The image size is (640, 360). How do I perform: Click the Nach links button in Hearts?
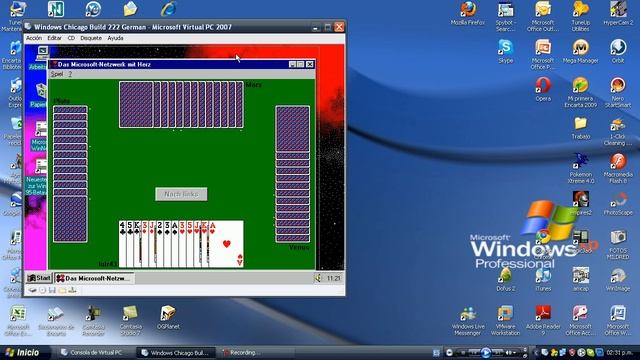pos(181,194)
